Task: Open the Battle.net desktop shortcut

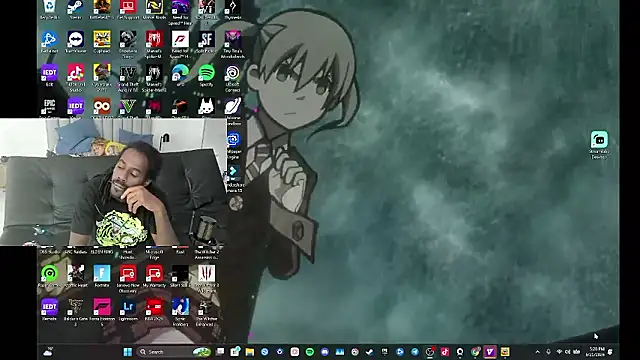Action: [49, 42]
